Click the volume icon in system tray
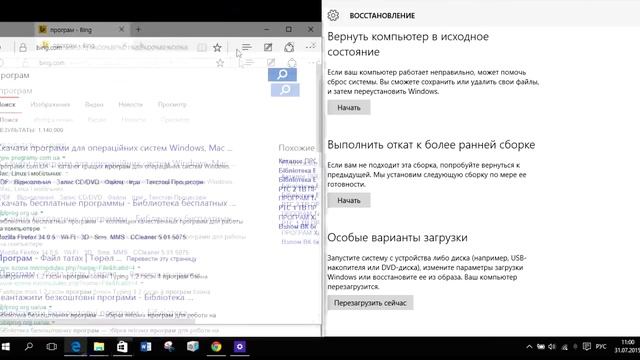Viewport: 640px width, 360px height. (552, 347)
